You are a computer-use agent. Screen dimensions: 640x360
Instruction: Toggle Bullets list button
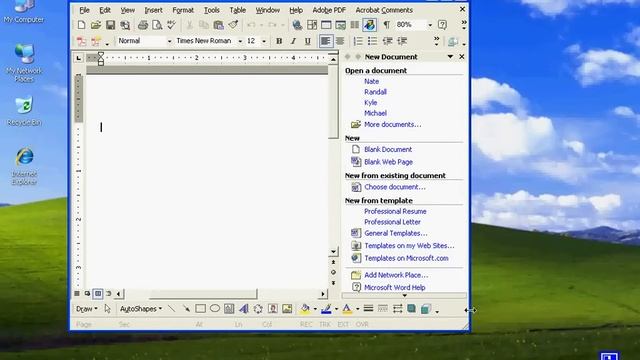pos(372,41)
